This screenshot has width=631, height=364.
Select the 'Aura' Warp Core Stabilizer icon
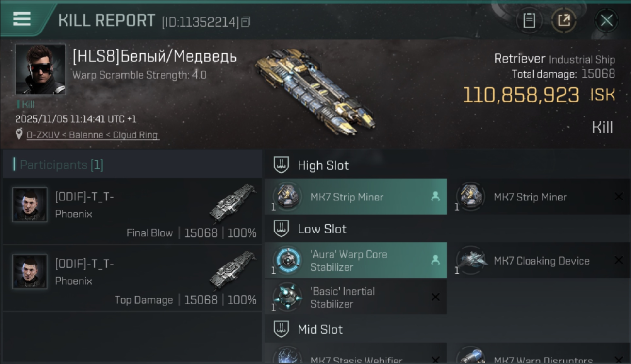click(x=286, y=260)
